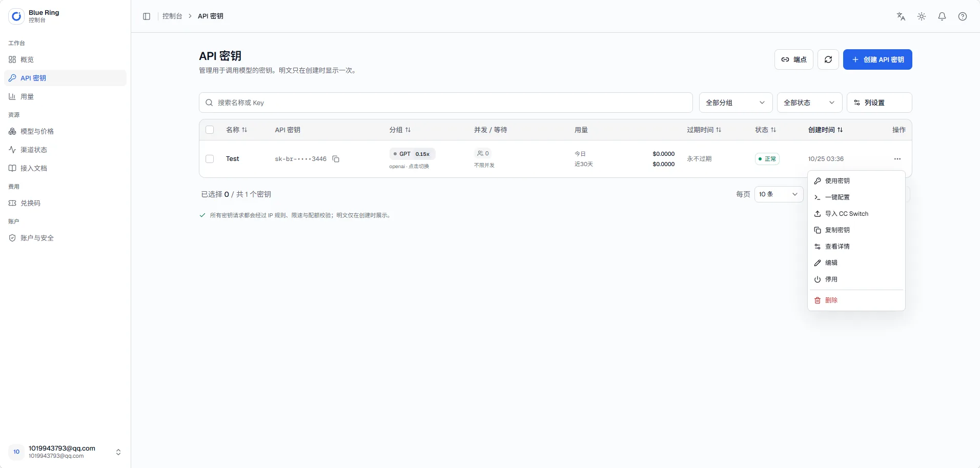
Task: Expand the 全部分组 dropdown
Action: pyautogui.click(x=736, y=103)
